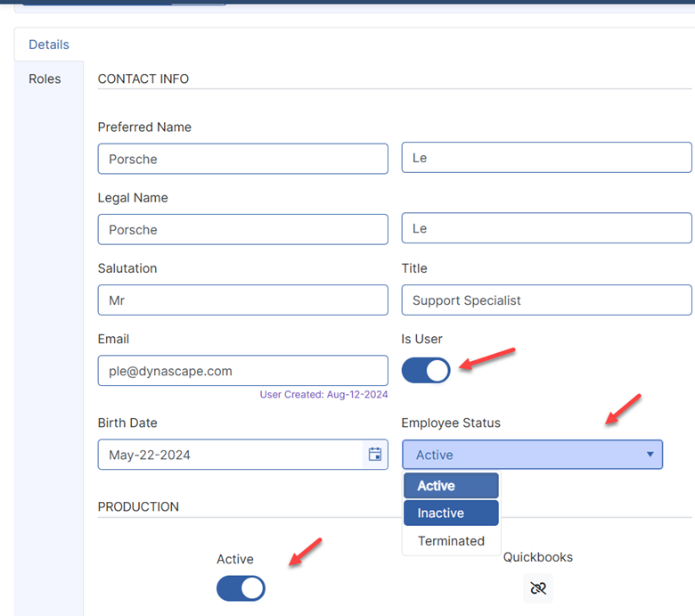The width and height of the screenshot is (695, 616).
Task: Edit the Legal Name last name field
Action: 546,228
